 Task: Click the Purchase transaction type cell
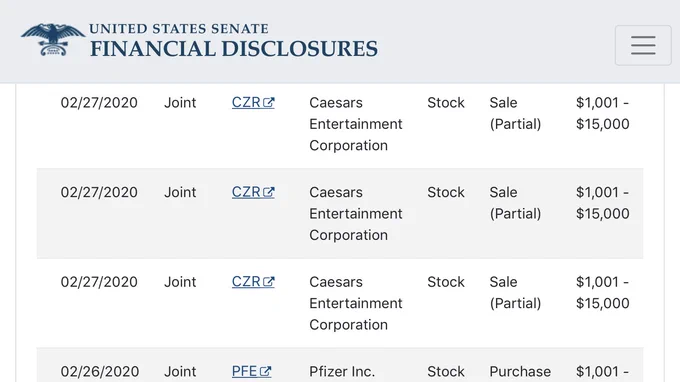coord(520,372)
